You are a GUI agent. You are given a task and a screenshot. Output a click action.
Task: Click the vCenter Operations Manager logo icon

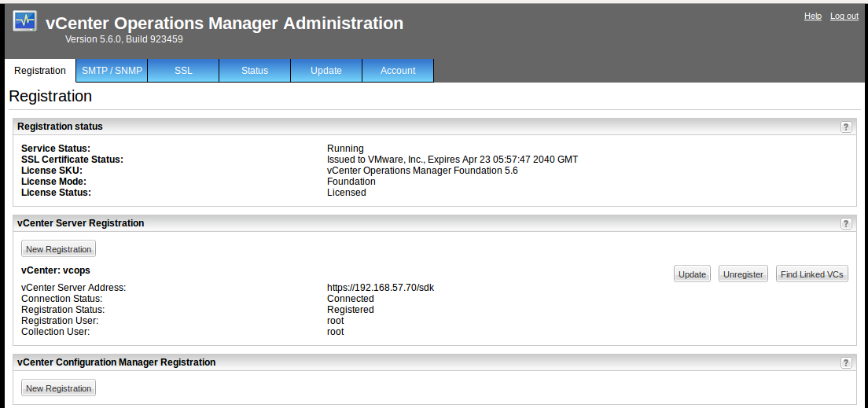(25, 22)
